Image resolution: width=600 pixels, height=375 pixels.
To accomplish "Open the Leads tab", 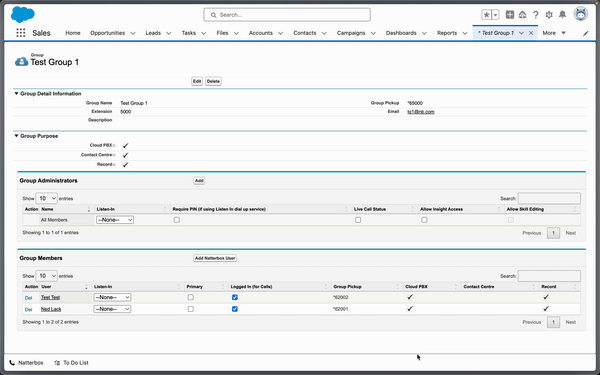I will [153, 33].
